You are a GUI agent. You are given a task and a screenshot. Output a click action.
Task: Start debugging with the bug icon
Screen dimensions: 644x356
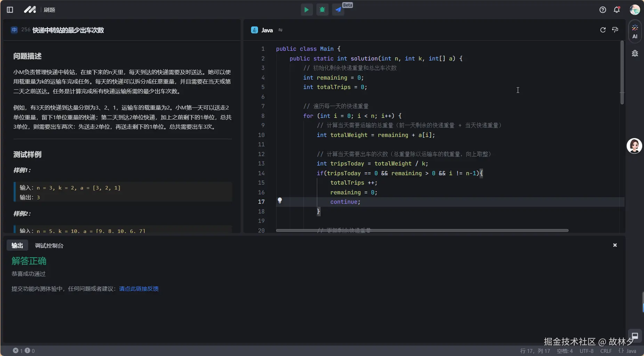pyautogui.click(x=322, y=10)
